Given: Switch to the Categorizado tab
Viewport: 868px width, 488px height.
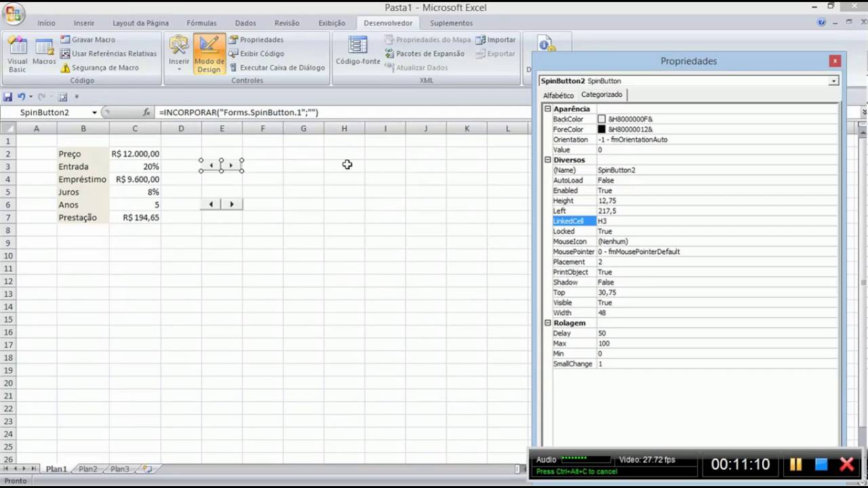Looking at the screenshot, I should click(x=601, y=95).
